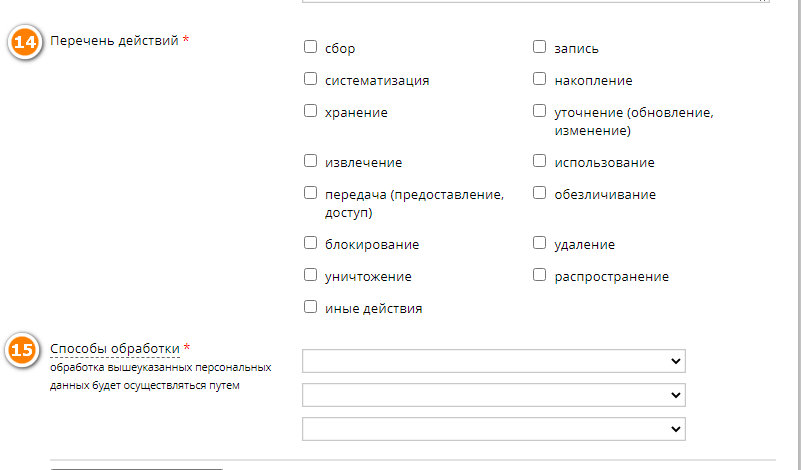Enable the 'запись' checkbox
The height and width of the screenshot is (470, 801).
[540, 47]
